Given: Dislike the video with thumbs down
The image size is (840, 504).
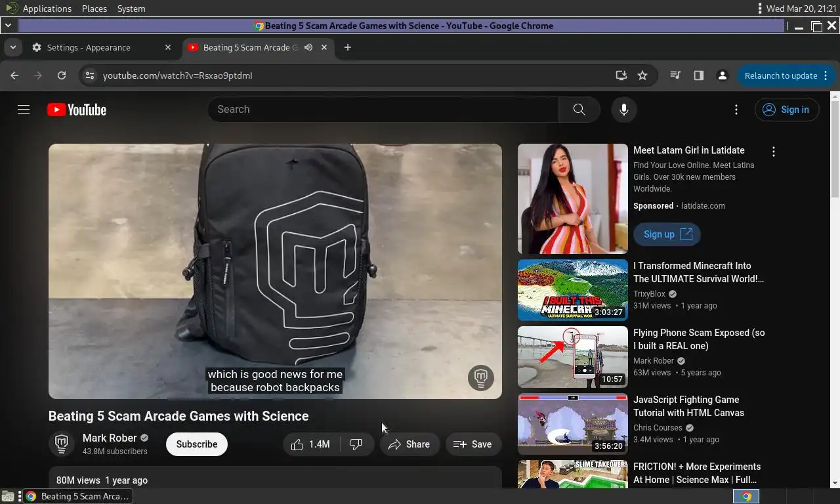Looking at the screenshot, I should [356, 444].
